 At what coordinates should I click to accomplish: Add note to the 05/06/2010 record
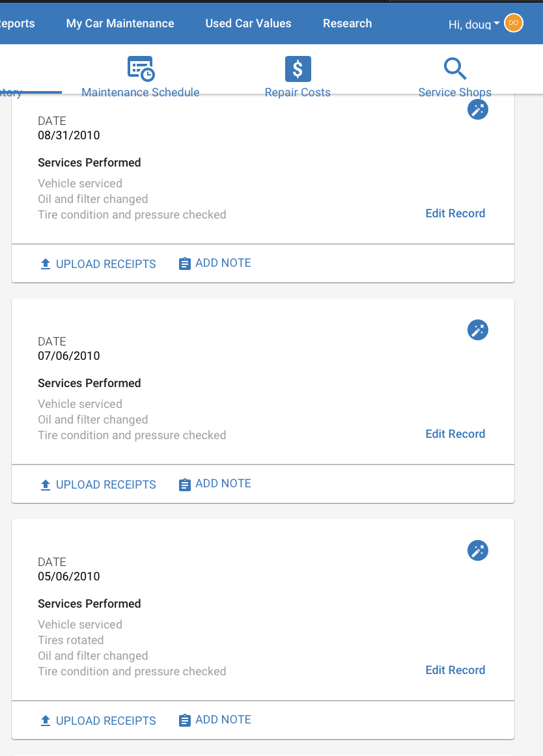[215, 720]
